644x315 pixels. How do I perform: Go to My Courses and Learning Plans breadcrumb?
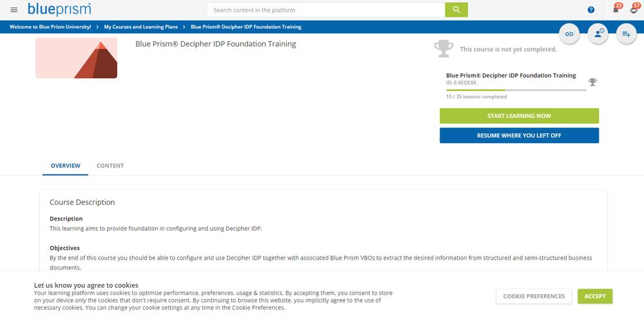(141, 27)
